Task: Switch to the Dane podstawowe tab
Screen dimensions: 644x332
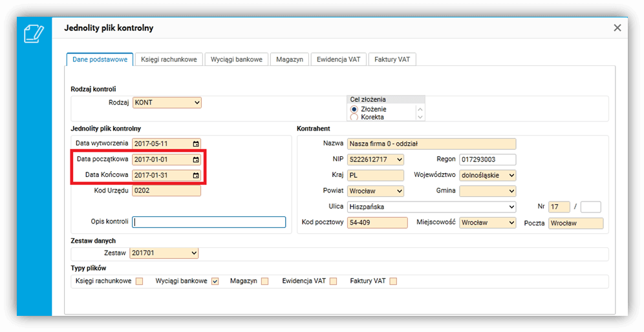Action: [x=100, y=59]
